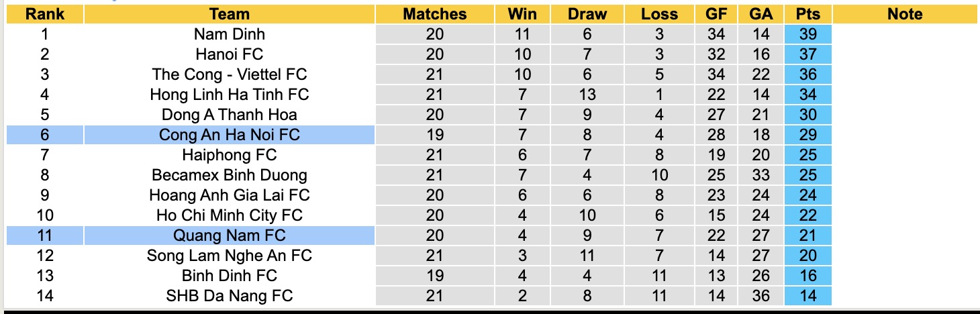Click the Draw column header
The image size is (980, 314).
coord(587,14)
